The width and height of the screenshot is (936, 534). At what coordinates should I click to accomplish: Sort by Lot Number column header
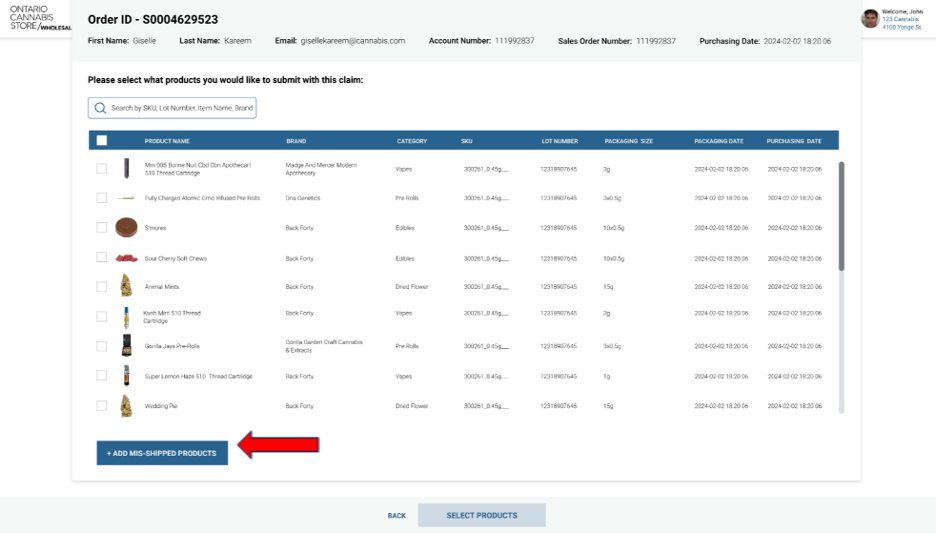pyautogui.click(x=560, y=141)
